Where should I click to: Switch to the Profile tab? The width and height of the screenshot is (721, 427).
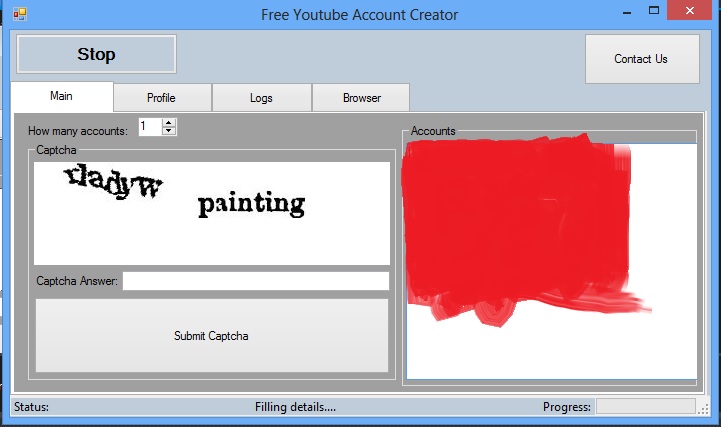pyautogui.click(x=162, y=97)
